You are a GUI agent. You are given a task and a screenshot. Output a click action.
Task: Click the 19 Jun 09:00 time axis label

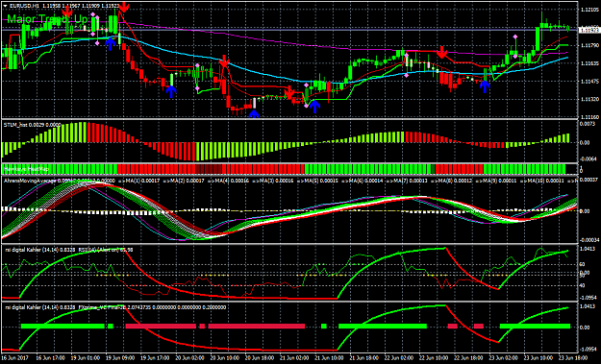[x=120, y=358]
